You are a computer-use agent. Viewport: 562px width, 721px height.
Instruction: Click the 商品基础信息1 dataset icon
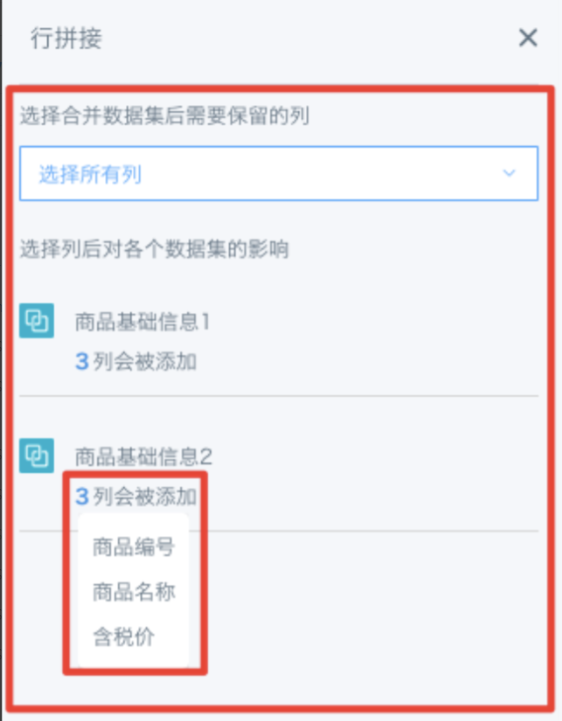pyautogui.click(x=37, y=320)
